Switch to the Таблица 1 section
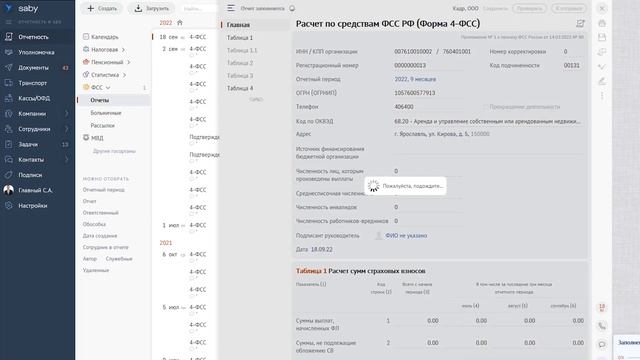This screenshot has width=640, height=360. tap(240, 38)
